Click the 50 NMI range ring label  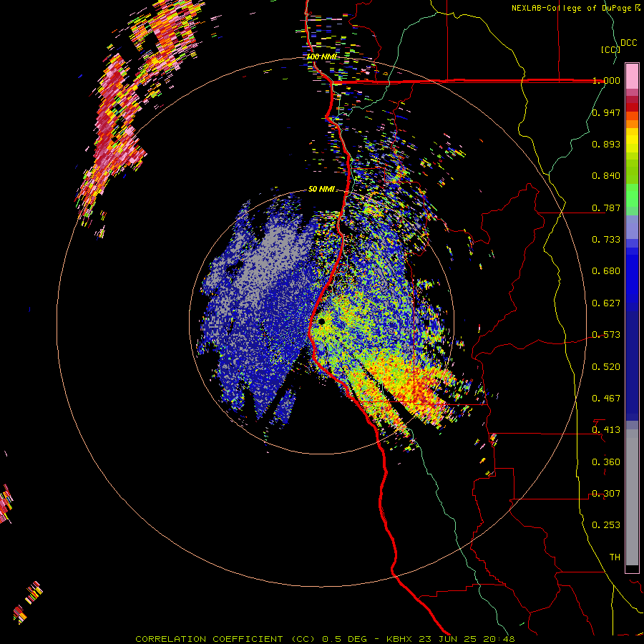point(321,190)
